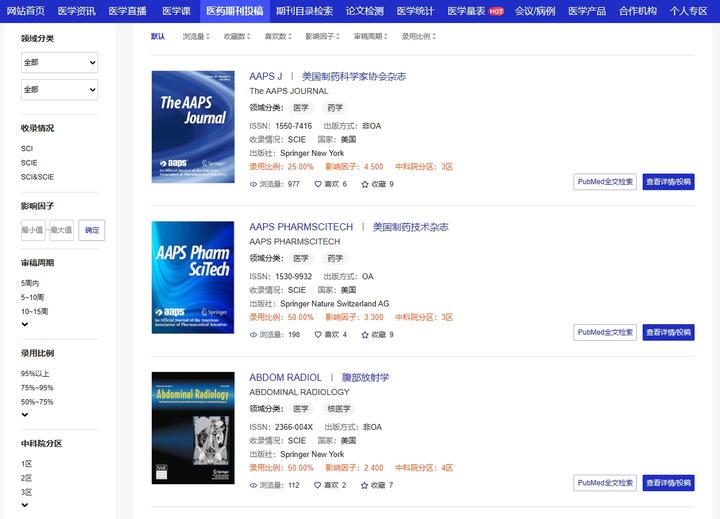Sort journals by 审稿周期
This screenshot has width=720, height=519.
pyautogui.click(x=371, y=36)
